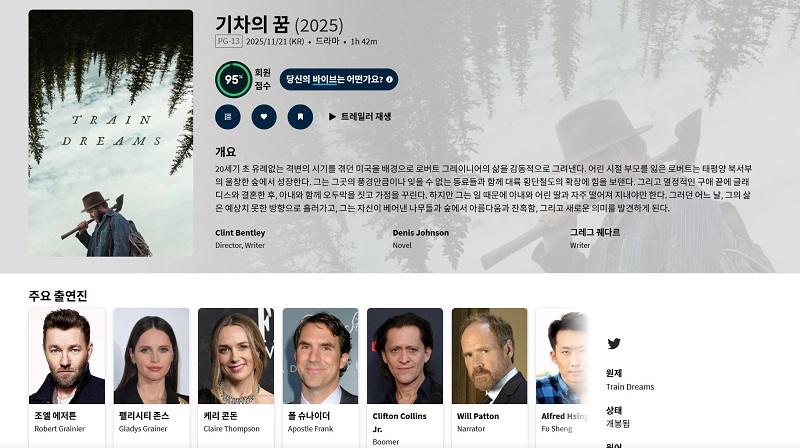Open the Train Dreams poster image
Viewport: 800px width, 448px height.
click(x=111, y=133)
